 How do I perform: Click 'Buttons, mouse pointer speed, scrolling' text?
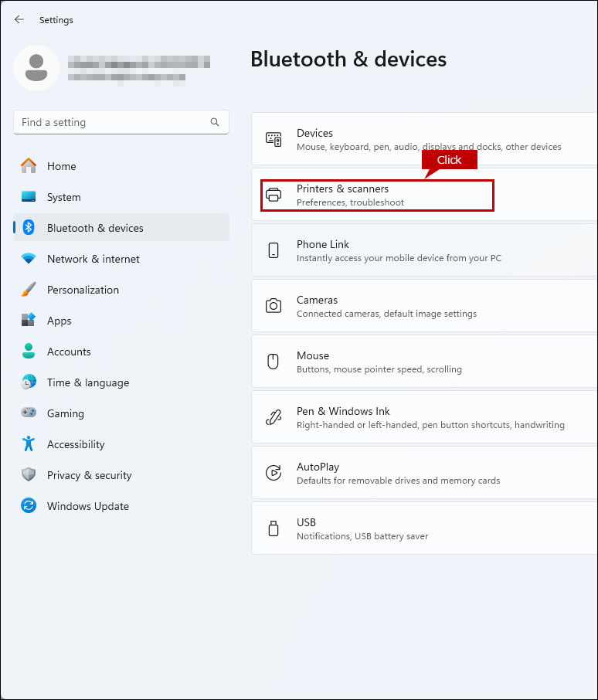pyautogui.click(x=379, y=369)
